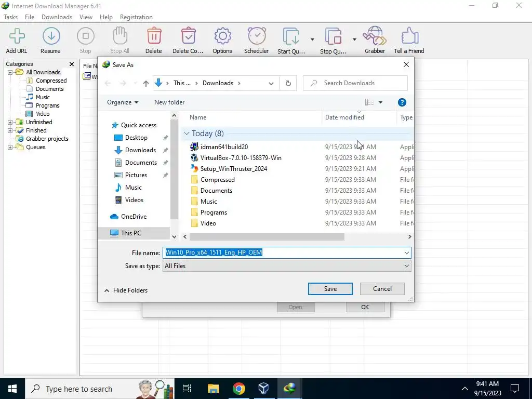Expand the address bar path dropdown
The image size is (532, 399).
(271, 84)
